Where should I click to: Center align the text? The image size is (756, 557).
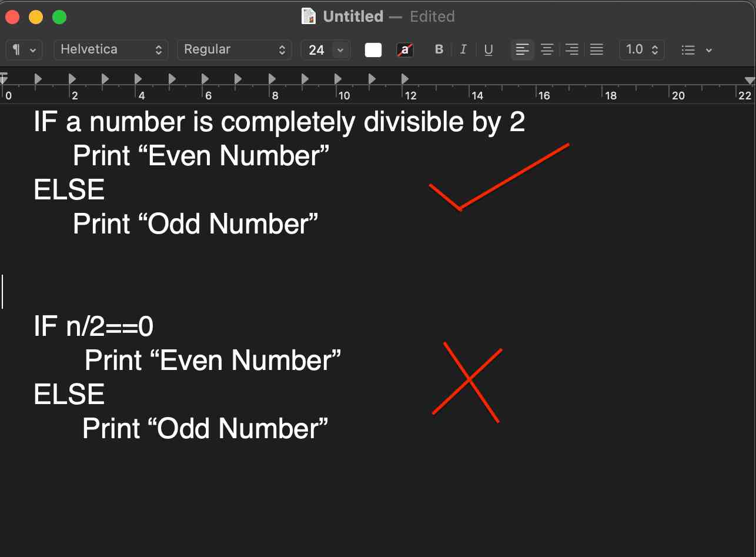tap(547, 50)
